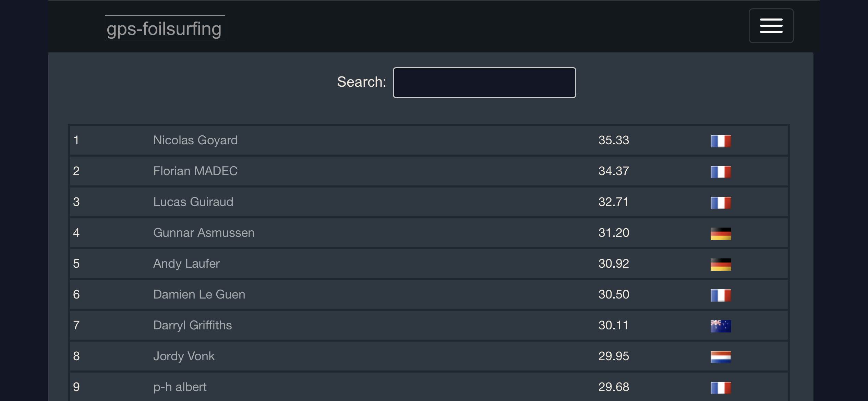Viewport: 868px width, 401px height.
Task: Click the German flag in Andy Laufer row
Action: click(x=721, y=264)
